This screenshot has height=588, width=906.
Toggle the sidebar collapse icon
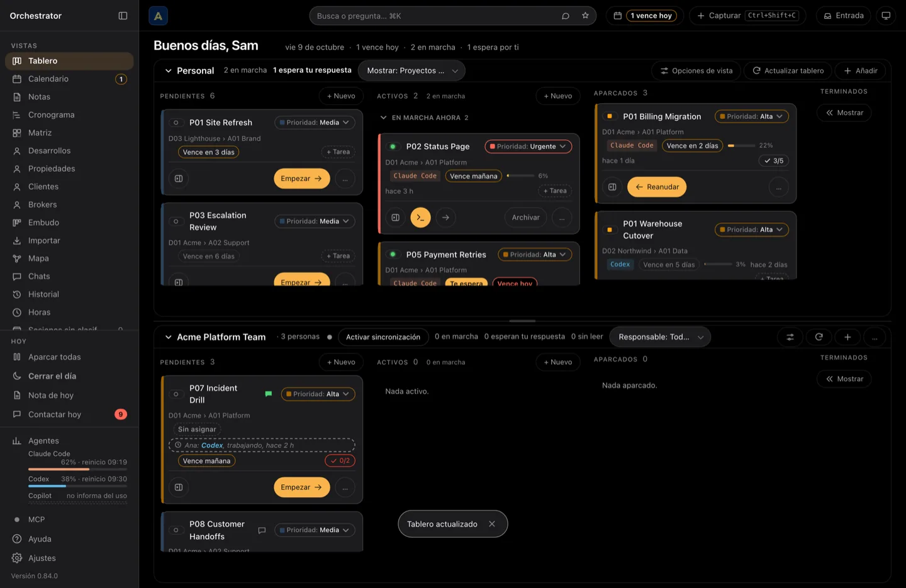[x=123, y=16]
